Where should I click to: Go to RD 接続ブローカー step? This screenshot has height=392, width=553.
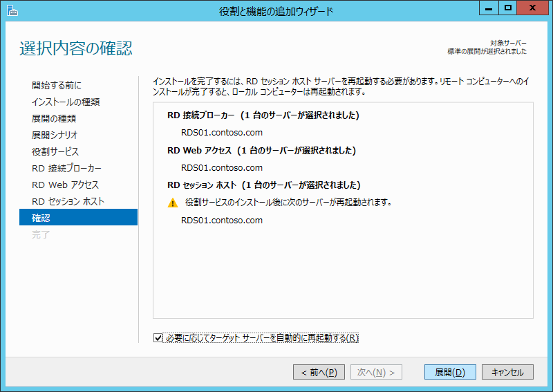[x=66, y=169]
